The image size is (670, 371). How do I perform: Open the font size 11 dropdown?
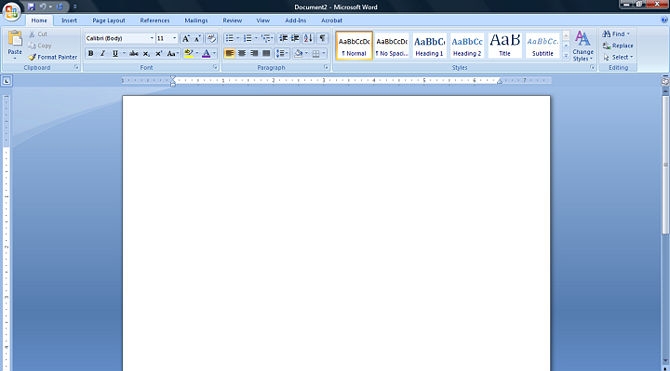tap(174, 38)
